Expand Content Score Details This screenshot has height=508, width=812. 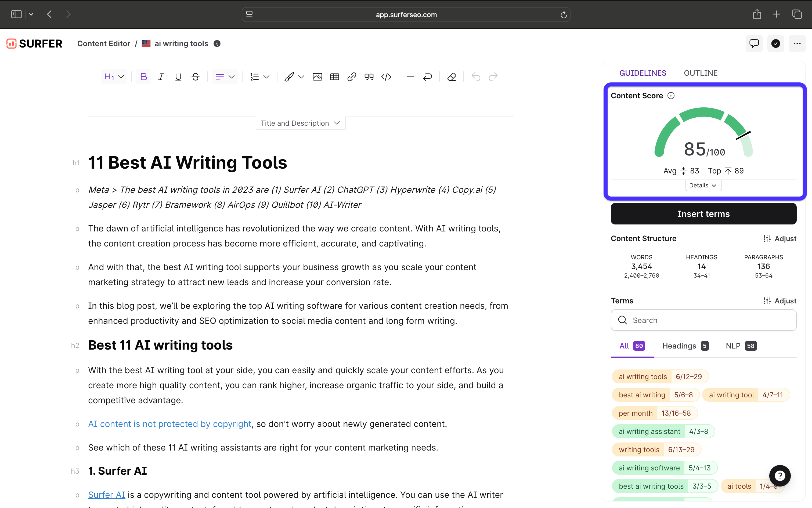703,186
